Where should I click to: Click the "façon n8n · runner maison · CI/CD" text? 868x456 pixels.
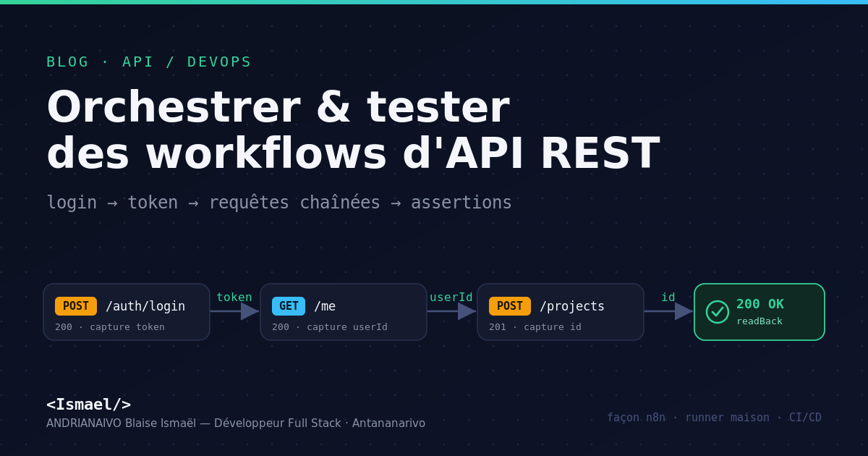(714, 417)
